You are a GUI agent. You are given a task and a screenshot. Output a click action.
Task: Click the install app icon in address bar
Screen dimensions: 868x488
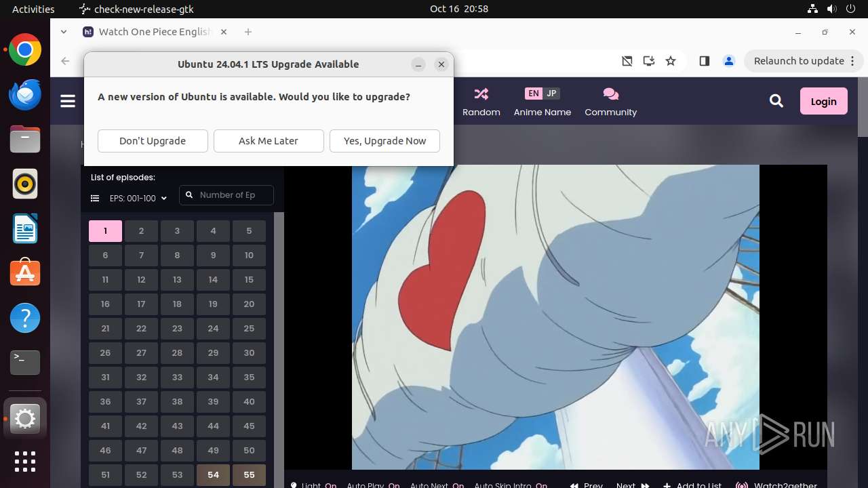click(x=649, y=61)
